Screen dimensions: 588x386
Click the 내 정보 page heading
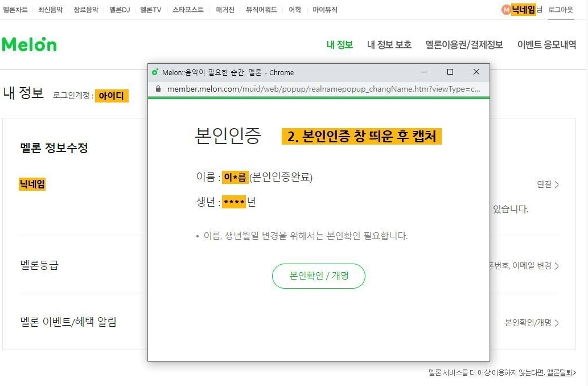tap(23, 93)
